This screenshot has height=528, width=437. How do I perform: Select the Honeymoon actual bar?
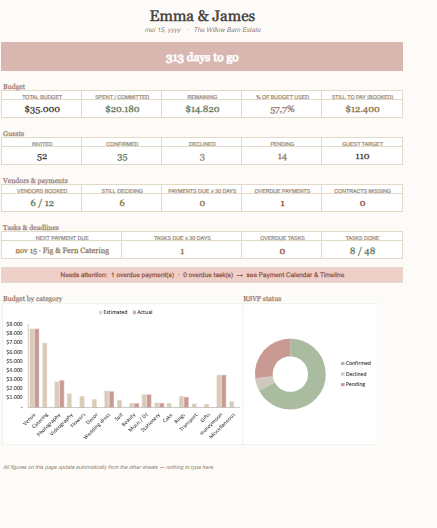(224, 391)
